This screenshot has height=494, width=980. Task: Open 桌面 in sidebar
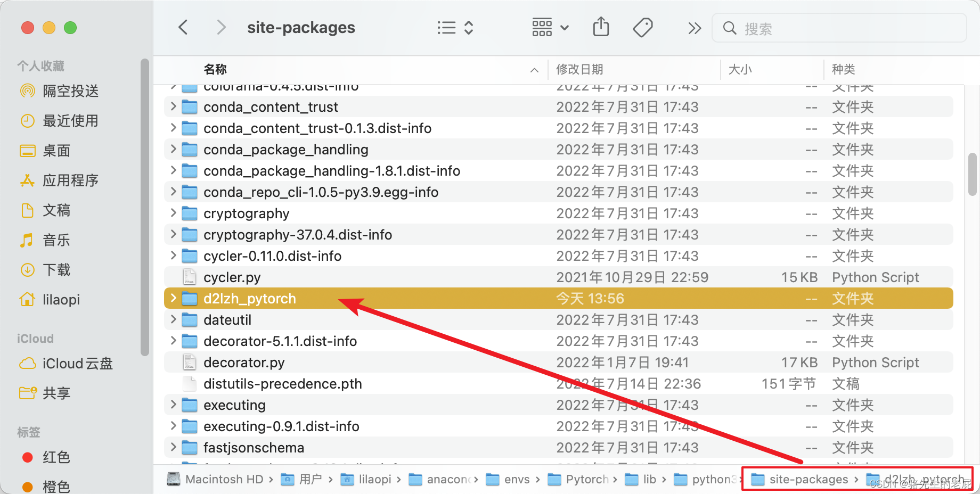pyautogui.click(x=45, y=151)
